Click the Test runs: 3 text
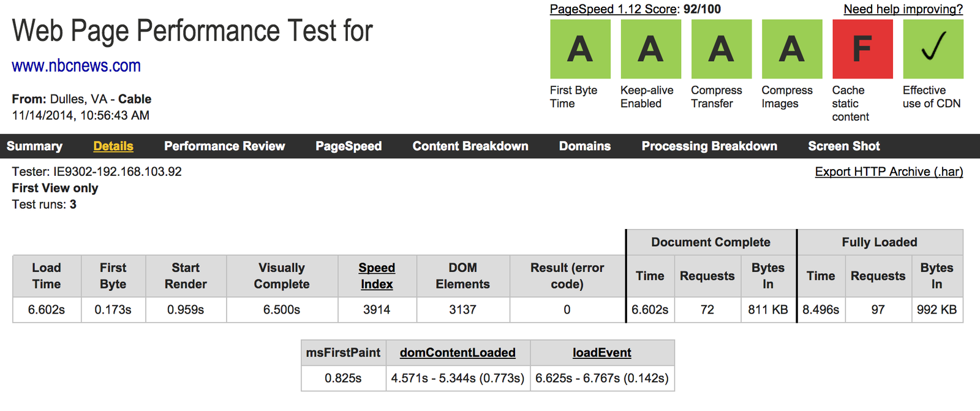The image size is (980, 411). 44,205
